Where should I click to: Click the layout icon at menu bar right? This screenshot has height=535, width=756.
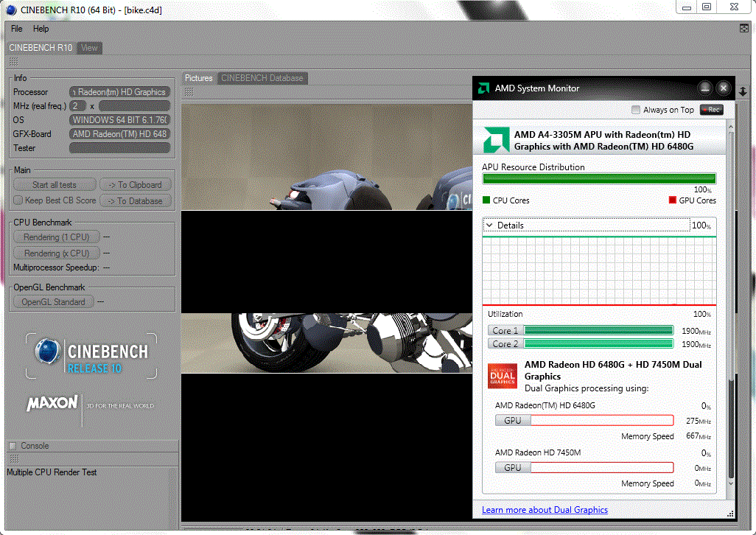click(x=744, y=29)
